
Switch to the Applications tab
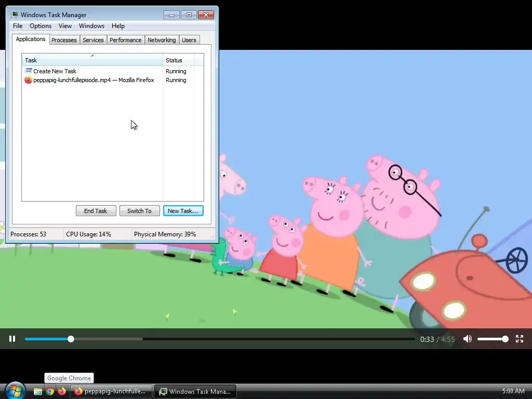click(x=31, y=39)
